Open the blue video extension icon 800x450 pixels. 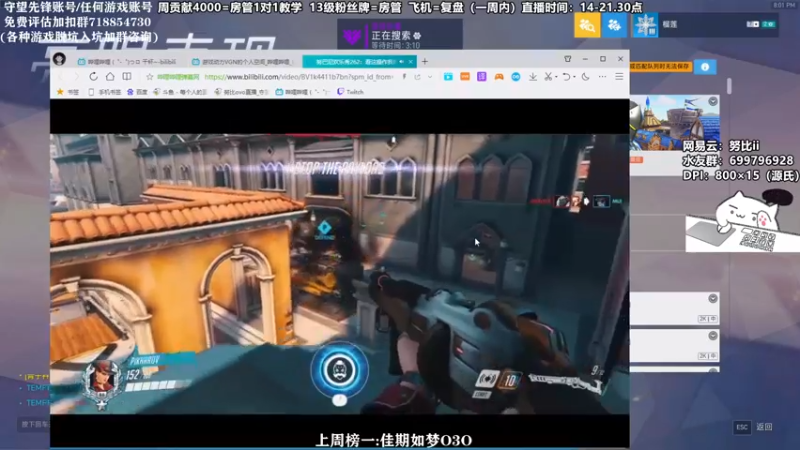[x=448, y=77]
